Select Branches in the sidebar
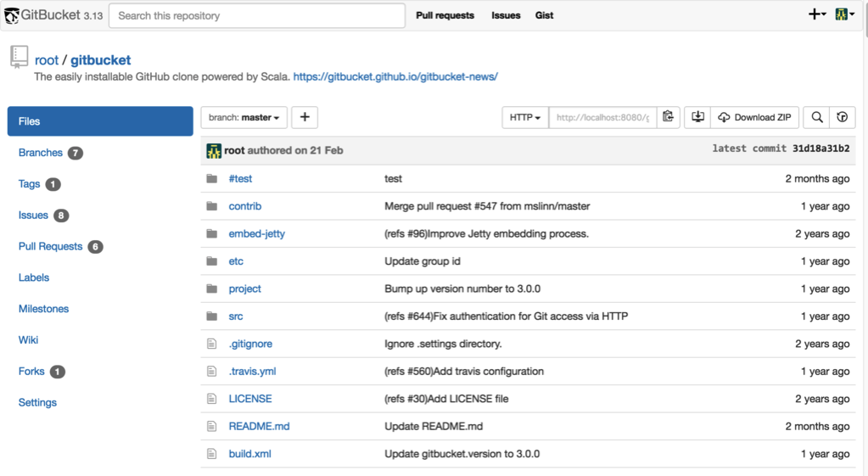The image size is (868, 476). [41, 153]
